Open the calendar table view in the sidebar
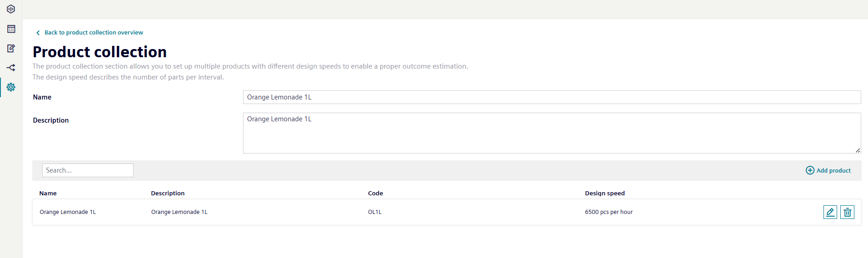The image size is (868, 258). click(11, 29)
